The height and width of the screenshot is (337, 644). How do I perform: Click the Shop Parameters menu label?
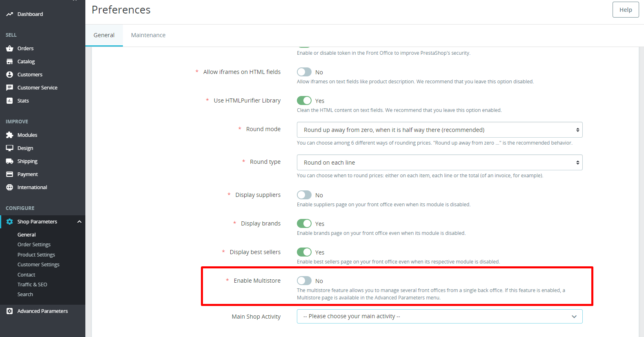[37, 222]
